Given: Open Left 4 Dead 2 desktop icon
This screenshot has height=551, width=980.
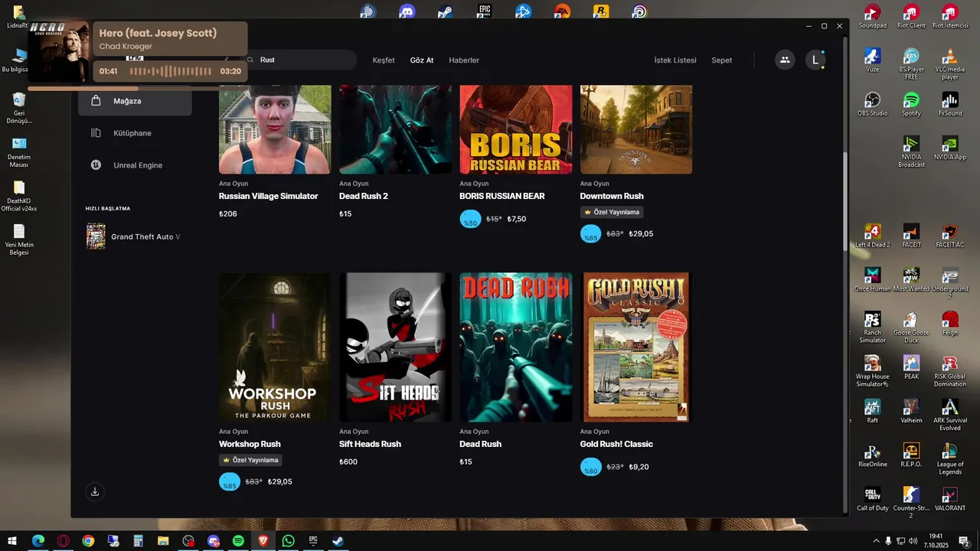Looking at the screenshot, I should pos(873,236).
